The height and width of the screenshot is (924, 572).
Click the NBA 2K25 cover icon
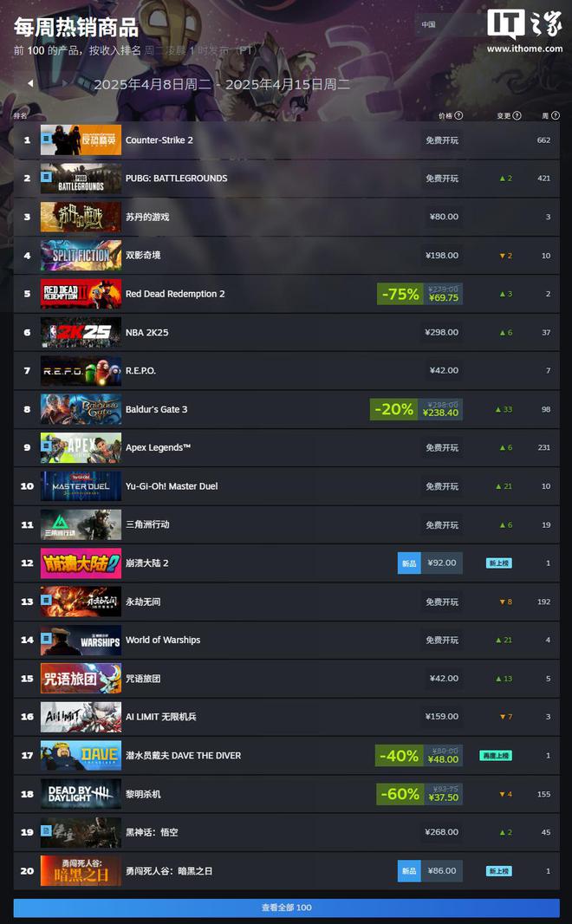pyautogui.click(x=81, y=332)
